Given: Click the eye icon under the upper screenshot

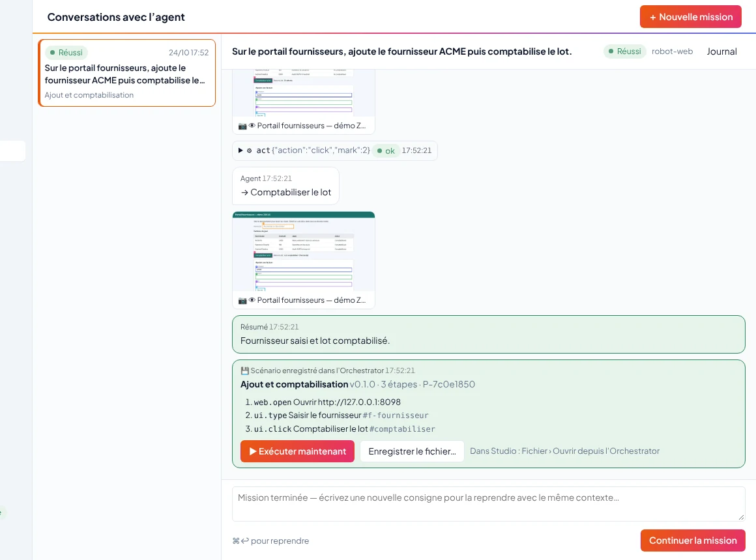Looking at the screenshot, I should (252, 126).
